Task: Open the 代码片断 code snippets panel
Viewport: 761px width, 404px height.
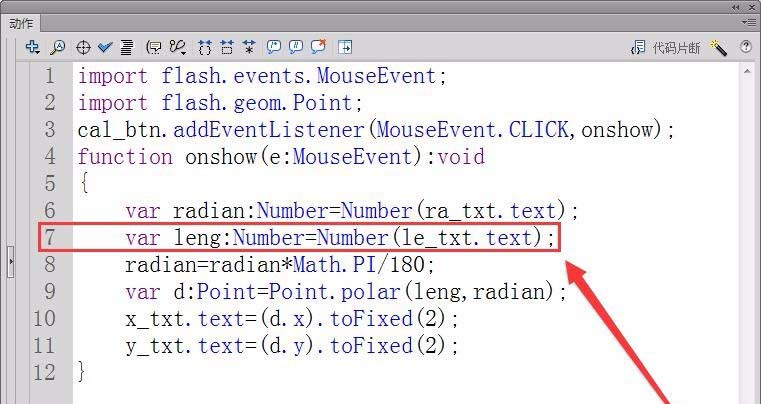Action: point(665,48)
